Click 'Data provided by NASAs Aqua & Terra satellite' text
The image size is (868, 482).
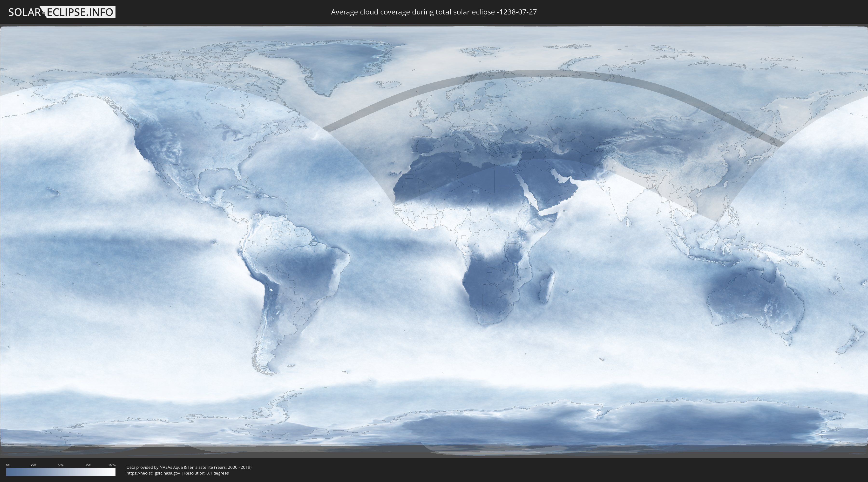170,467
